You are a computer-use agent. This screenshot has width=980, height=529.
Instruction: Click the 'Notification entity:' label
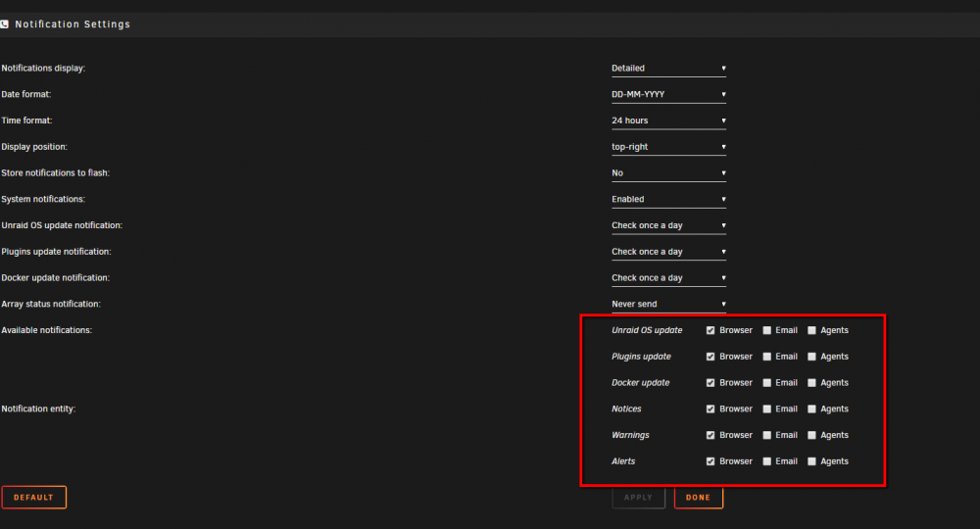38,409
